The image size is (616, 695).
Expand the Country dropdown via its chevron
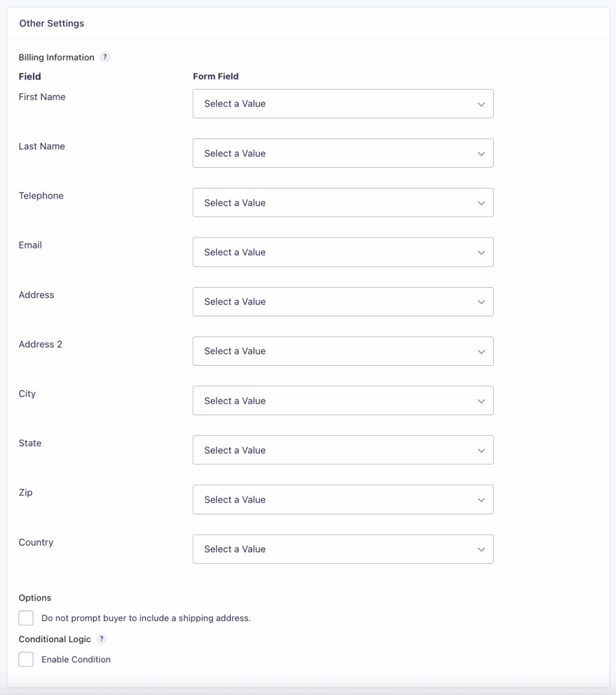[482, 549]
